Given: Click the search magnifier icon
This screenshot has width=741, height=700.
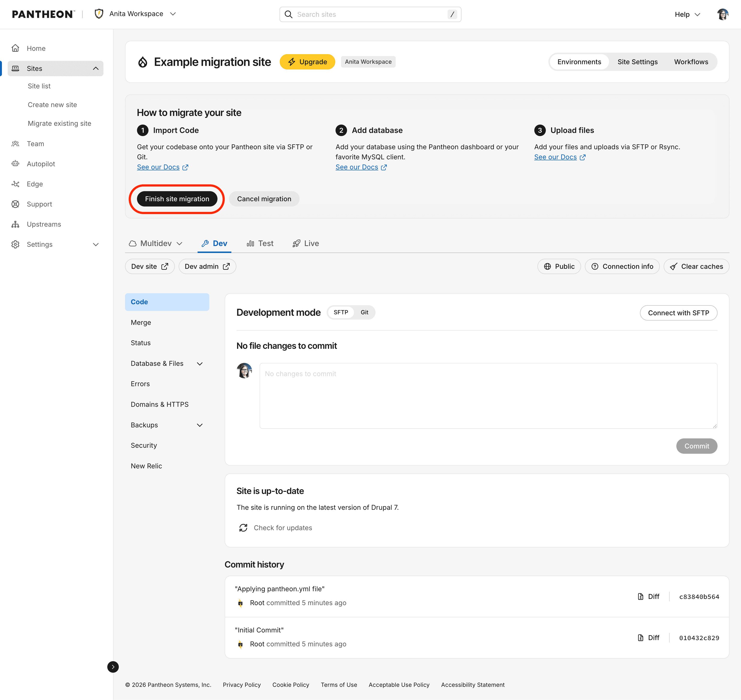Looking at the screenshot, I should pos(288,14).
